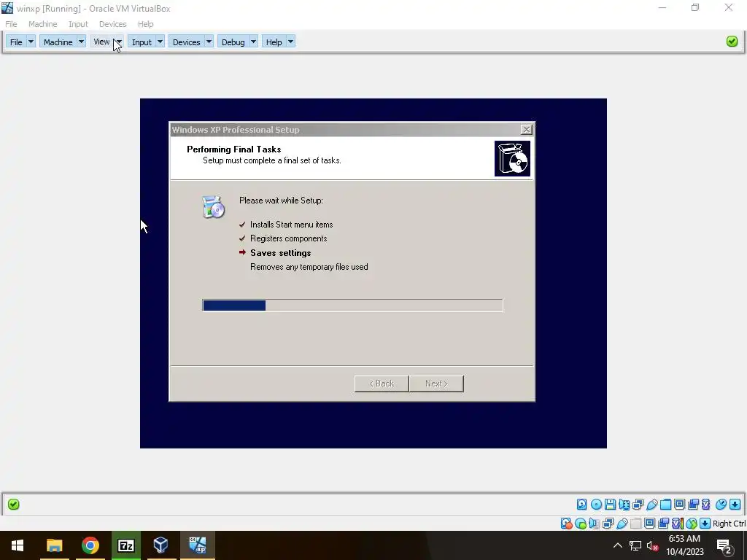Open VirtualBox Manager from the taskbar
This screenshot has height=560, width=747.
(x=161, y=545)
